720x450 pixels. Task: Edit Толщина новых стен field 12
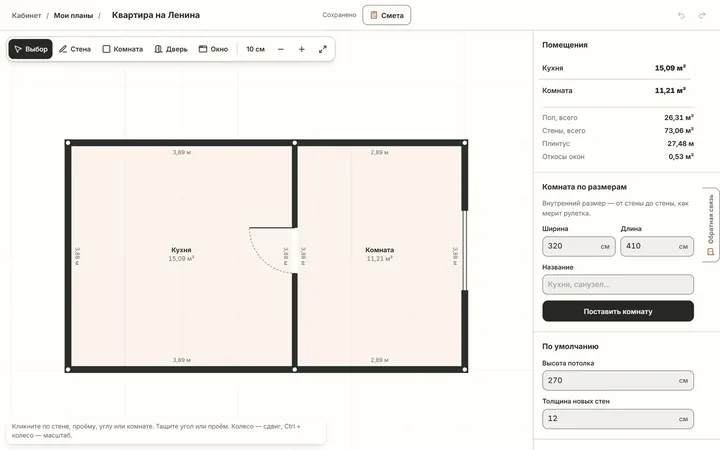coord(618,419)
